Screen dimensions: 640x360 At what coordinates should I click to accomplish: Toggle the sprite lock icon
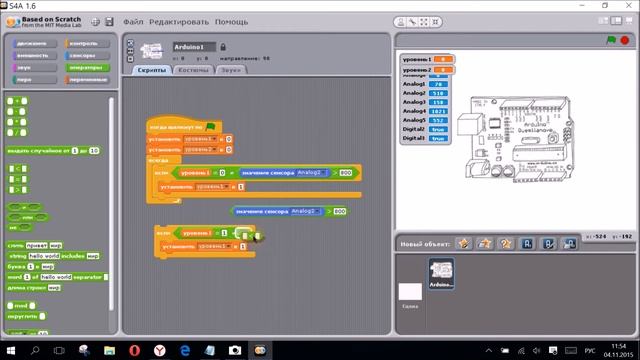[x=223, y=47]
